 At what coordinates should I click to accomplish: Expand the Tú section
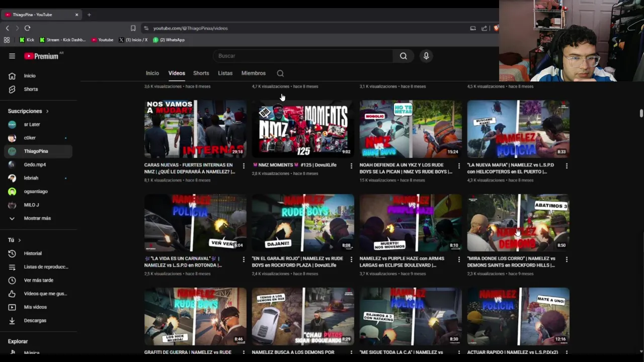pyautogui.click(x=15, y=240)
